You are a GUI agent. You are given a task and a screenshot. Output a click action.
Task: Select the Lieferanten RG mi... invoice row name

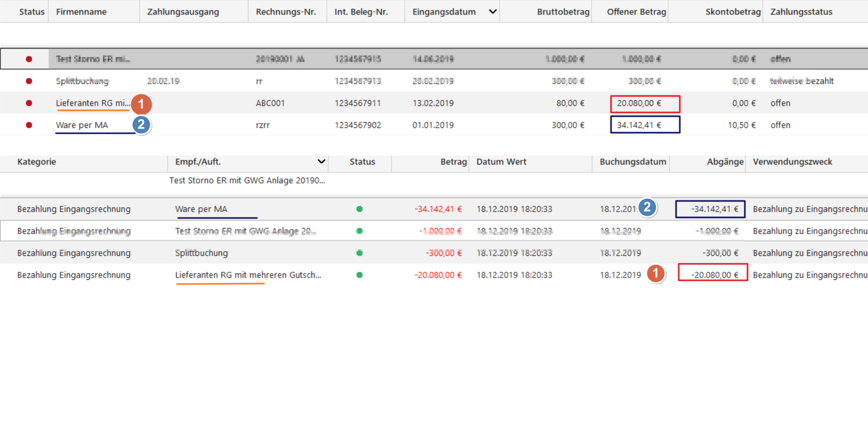[93, 103]
